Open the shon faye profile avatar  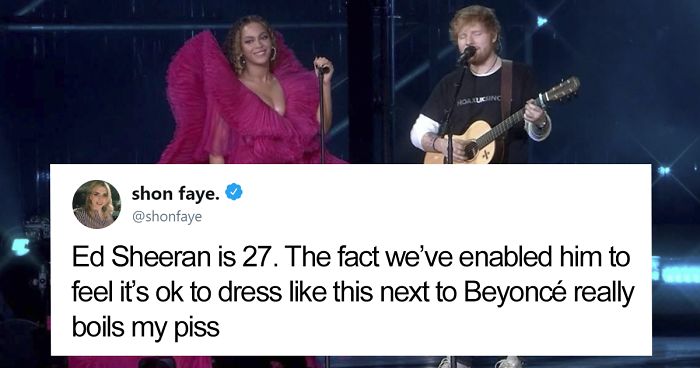pos(96,204)
